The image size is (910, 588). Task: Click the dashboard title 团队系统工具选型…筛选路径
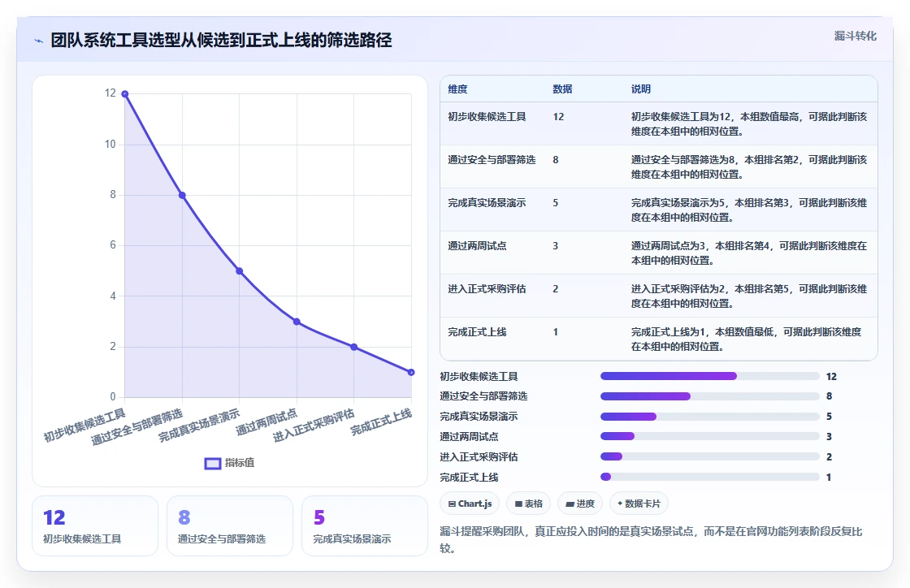(x=221, y=40)
